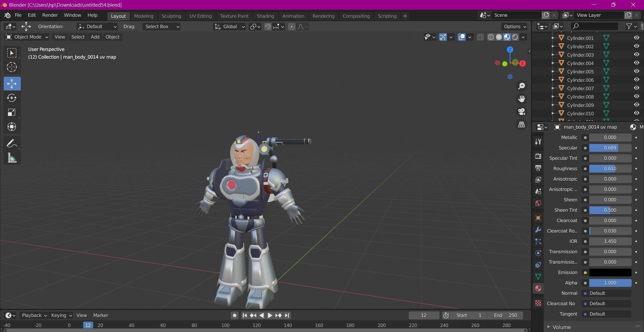Hide Cylinder.007 with its eye icon
Screen dimensions: 644x332
pos(636,88)
